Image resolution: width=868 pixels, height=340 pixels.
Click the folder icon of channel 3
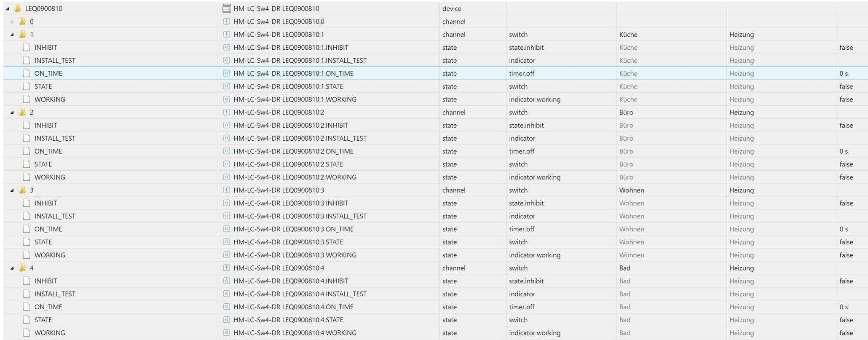click(22, 190)
